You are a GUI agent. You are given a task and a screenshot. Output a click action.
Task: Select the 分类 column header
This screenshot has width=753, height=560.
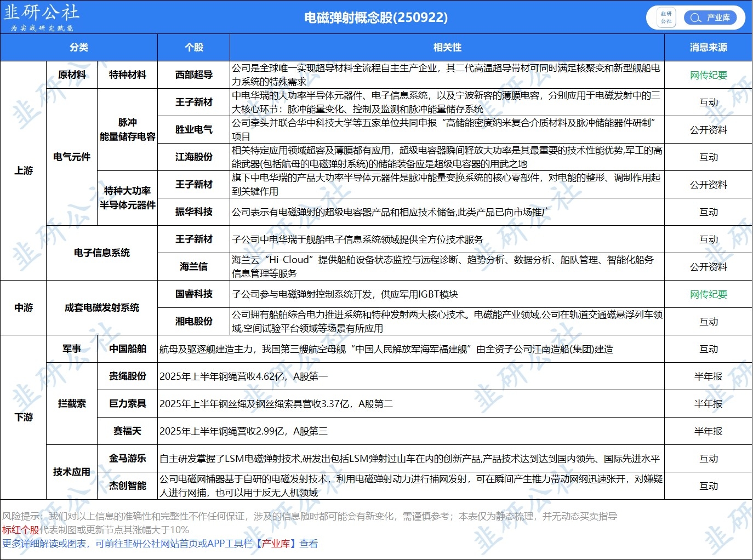(79, 48)
